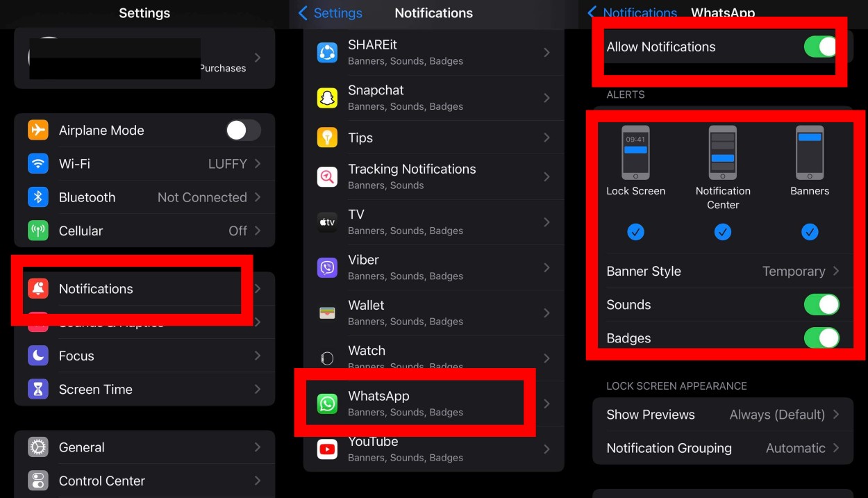Open the Apple ID profile card

(144, 58)
